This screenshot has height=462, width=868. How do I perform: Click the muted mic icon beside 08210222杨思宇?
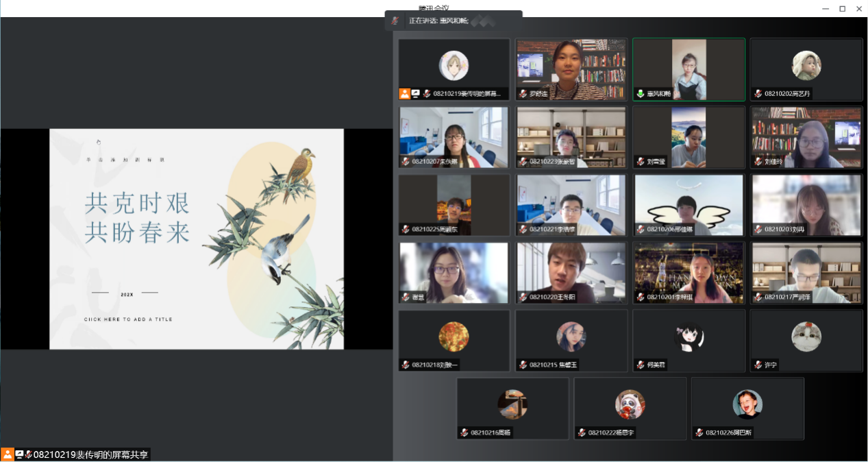582,433
